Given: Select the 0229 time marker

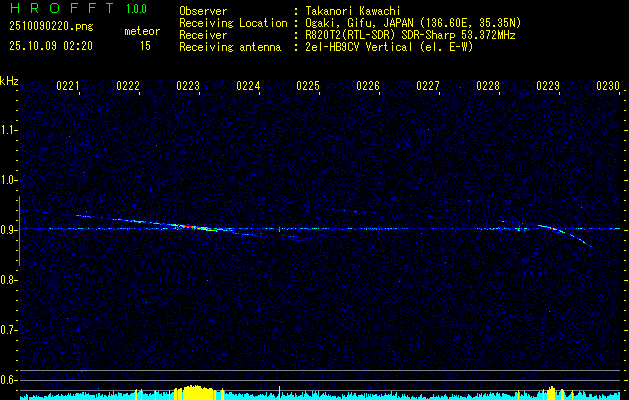Looking at the screenshot, I should [548, 87].
